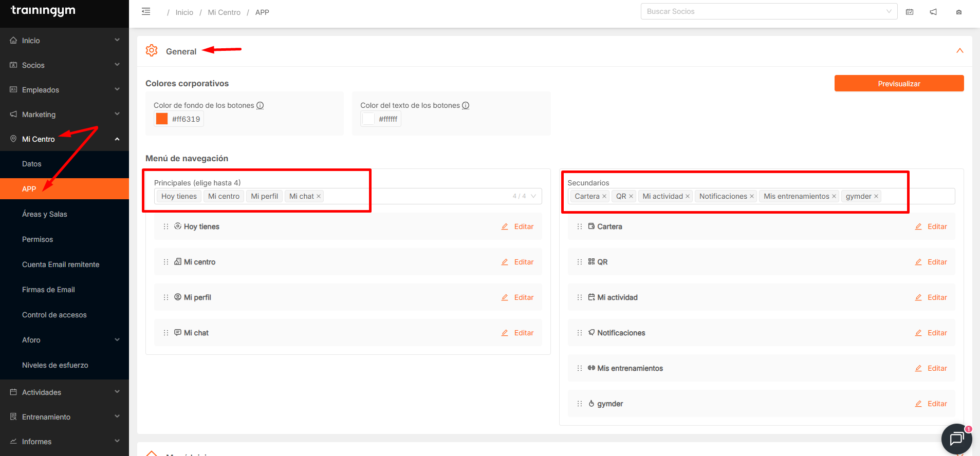Open the calendar icon in top bar

click(910, 12)
